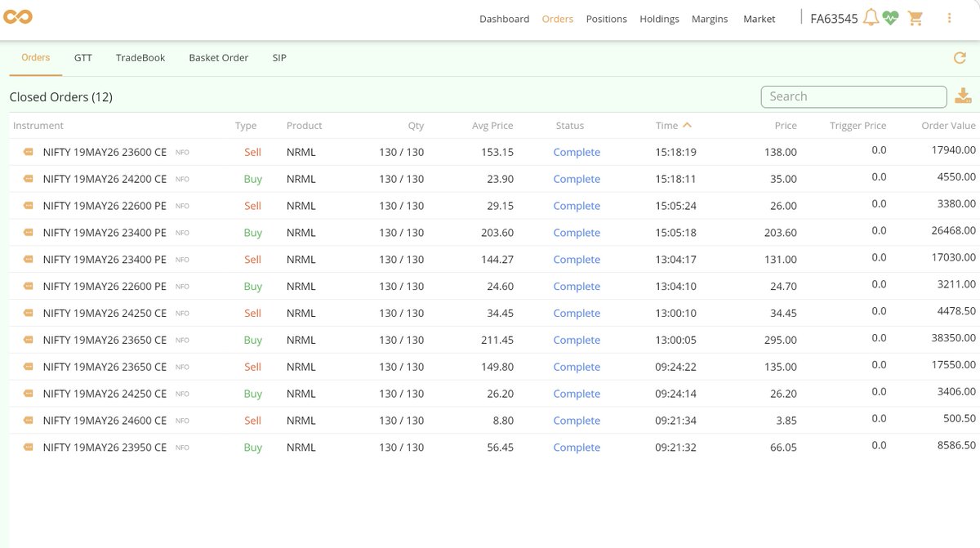The height and width of the screenshot is (548, 980).
Task: Sort by the Instrument column header
Action: click(x=38, y=126)
